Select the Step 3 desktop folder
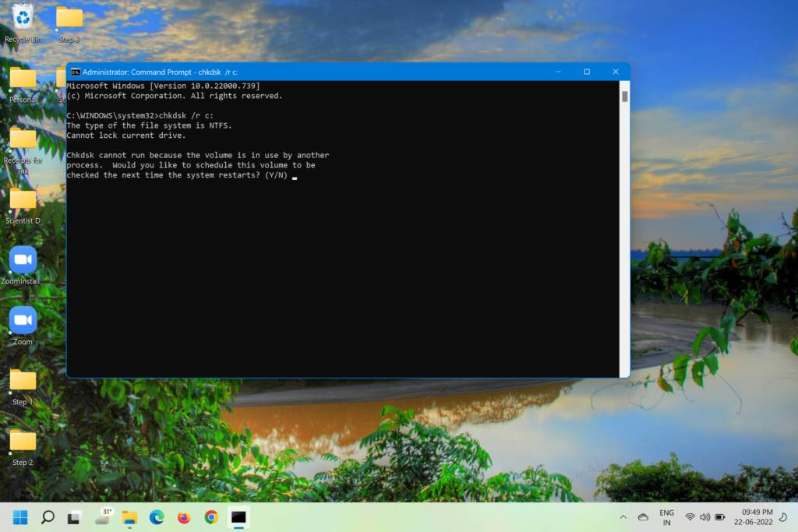798x532 pixels. point(69,19)
